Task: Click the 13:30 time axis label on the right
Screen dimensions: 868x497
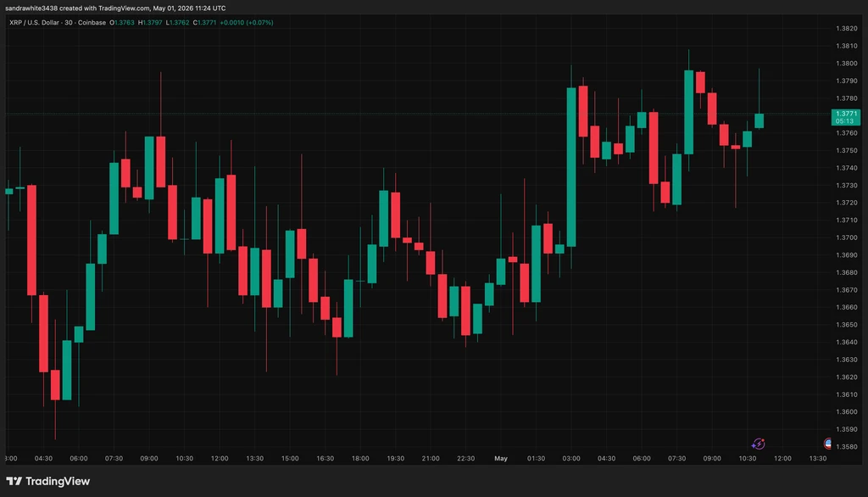Action: coord(818,458)
